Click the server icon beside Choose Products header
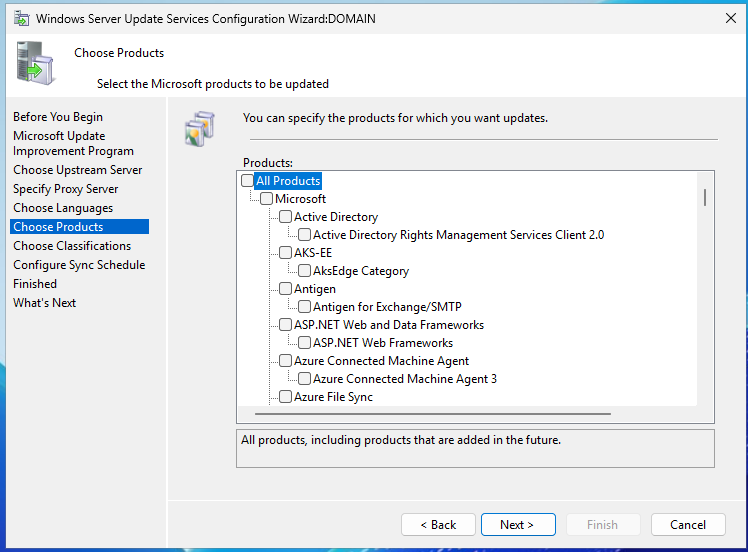The height and width of the screenshot is (552, 748). pos(36,63)
